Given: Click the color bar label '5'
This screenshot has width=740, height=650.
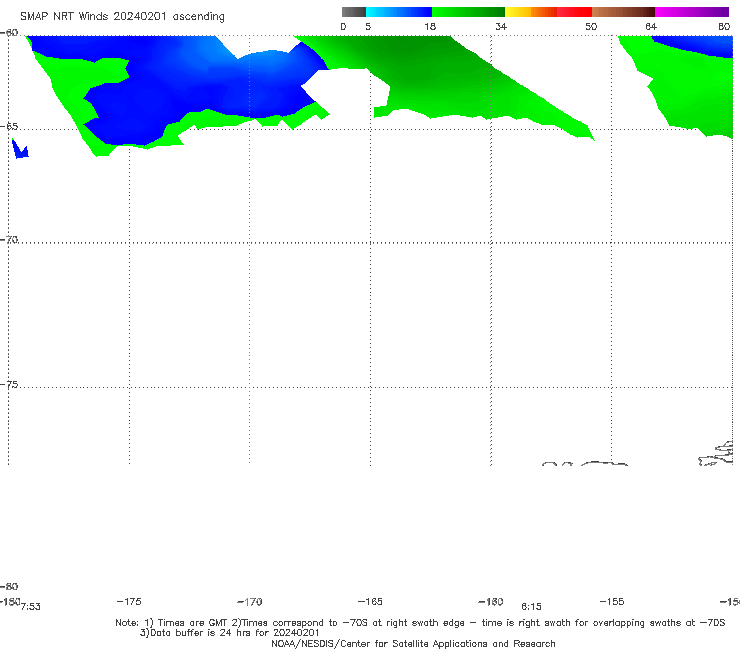Looking at the screenshot, I should (368, 26).
